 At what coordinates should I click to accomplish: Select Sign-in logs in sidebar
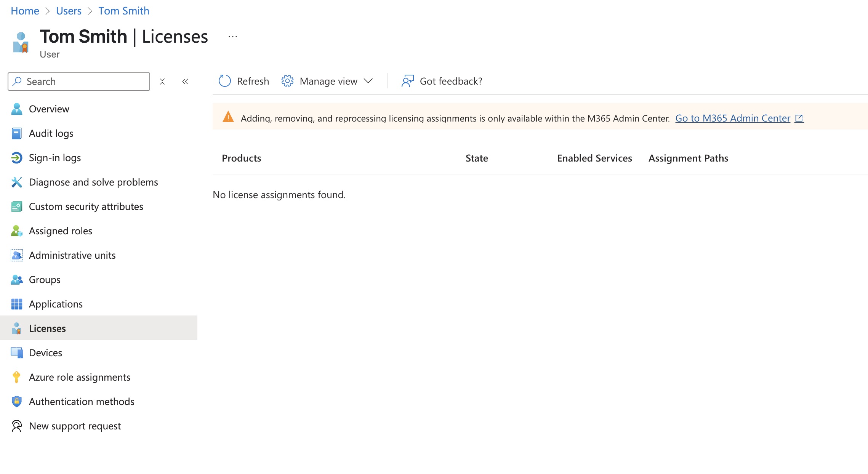(x=55, y=158)
